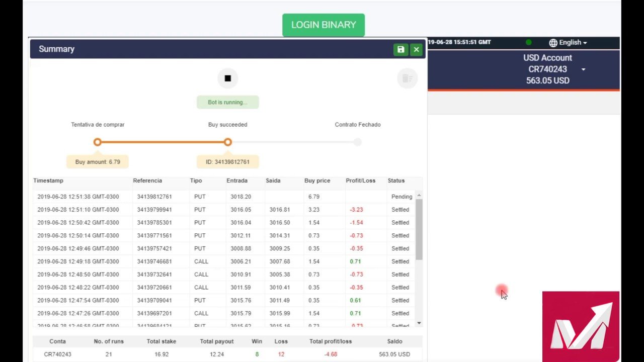Select reference 34139746681 in the table
The height and width of the screenshot is (362, 644).
[154, 261]
